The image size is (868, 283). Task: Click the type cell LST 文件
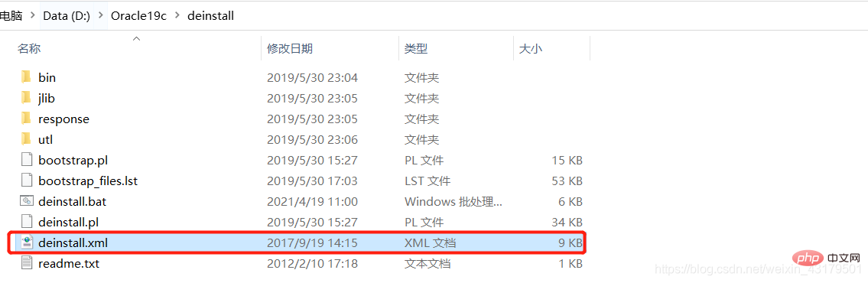coord(427,181)
